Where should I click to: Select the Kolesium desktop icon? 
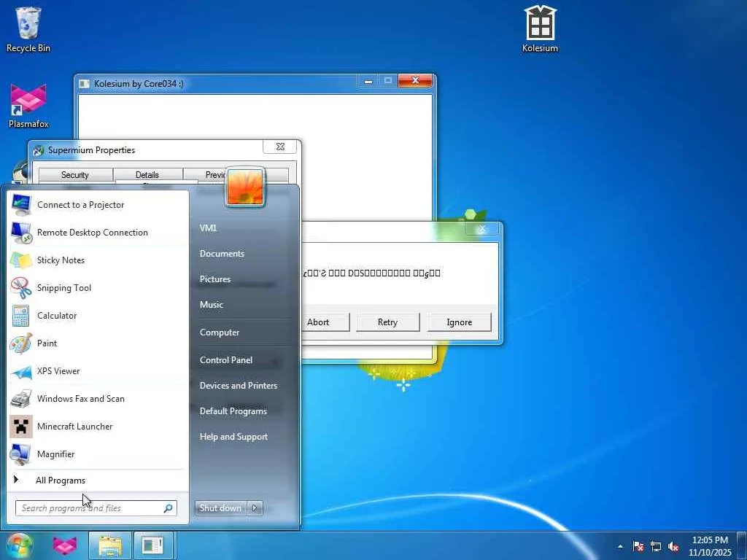[541, 28]
